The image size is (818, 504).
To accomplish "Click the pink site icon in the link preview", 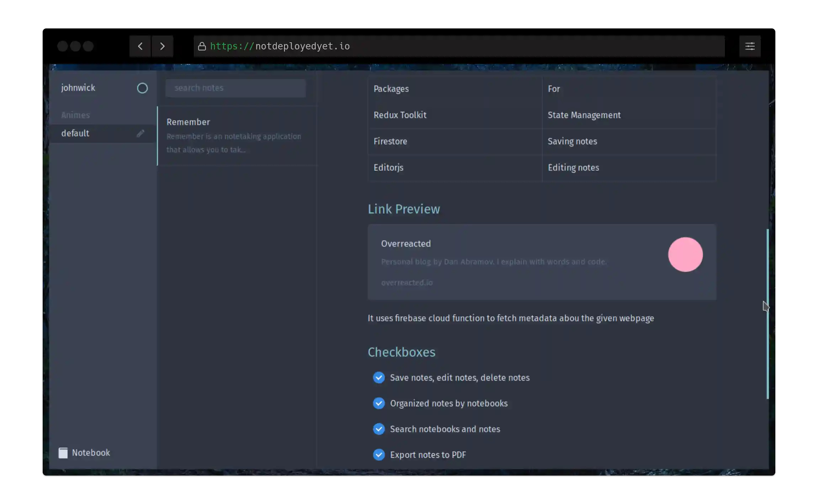I will point(685,254).
